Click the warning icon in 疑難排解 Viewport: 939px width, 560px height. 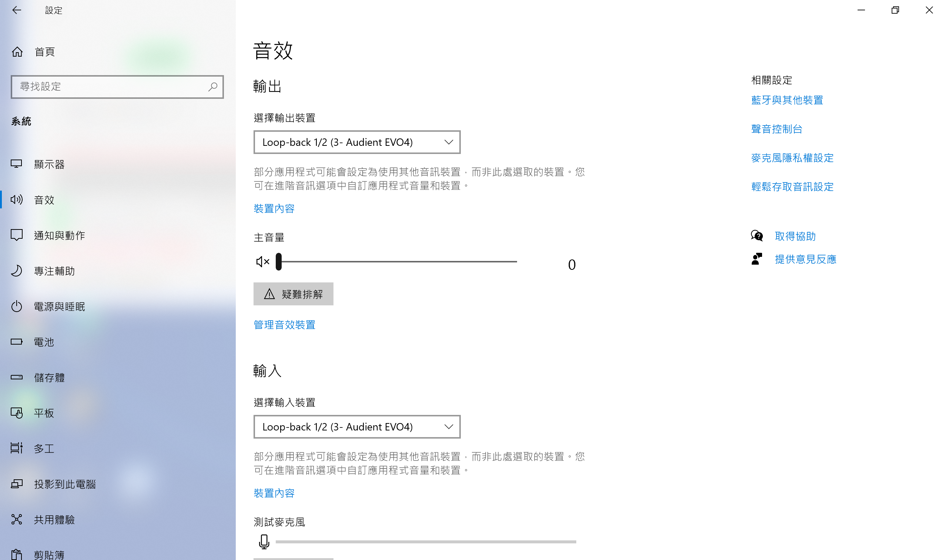click(269, 294)
